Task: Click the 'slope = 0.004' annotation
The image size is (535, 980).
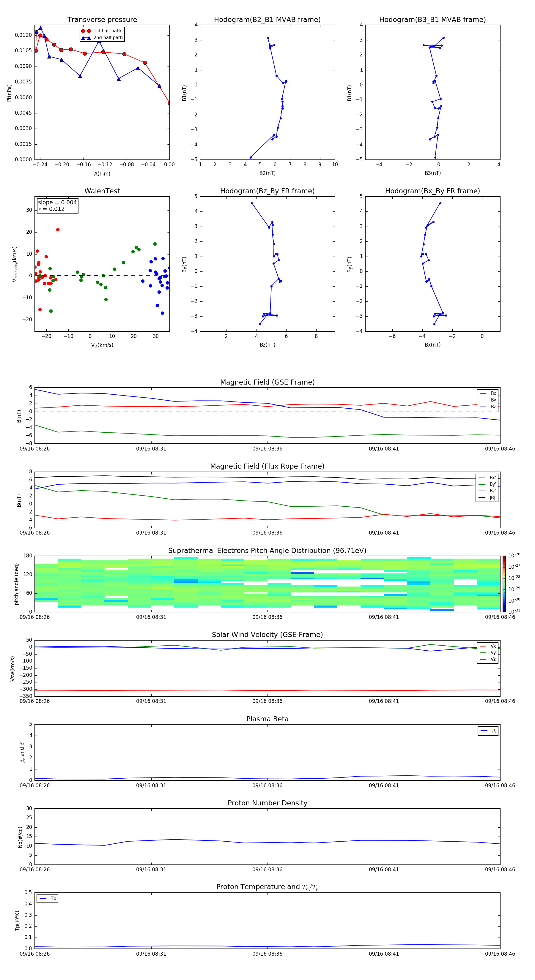Action: click(57, 203)
